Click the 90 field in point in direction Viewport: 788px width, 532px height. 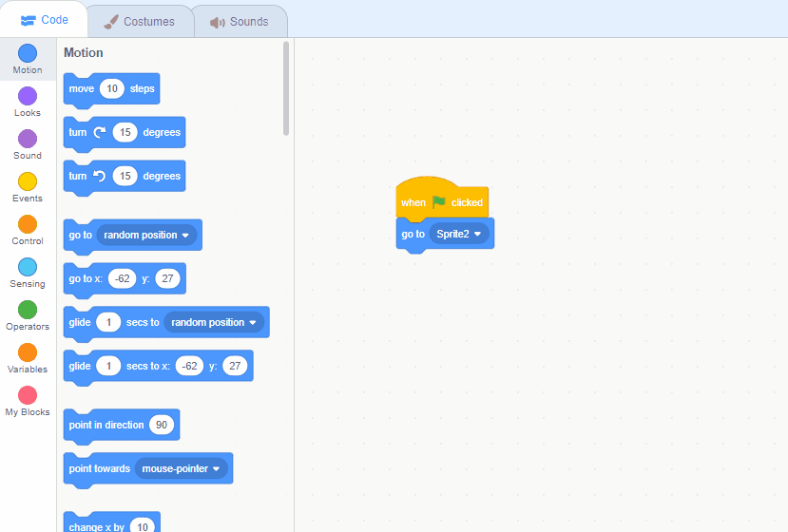pyautogui.click(x=162, y=425)
